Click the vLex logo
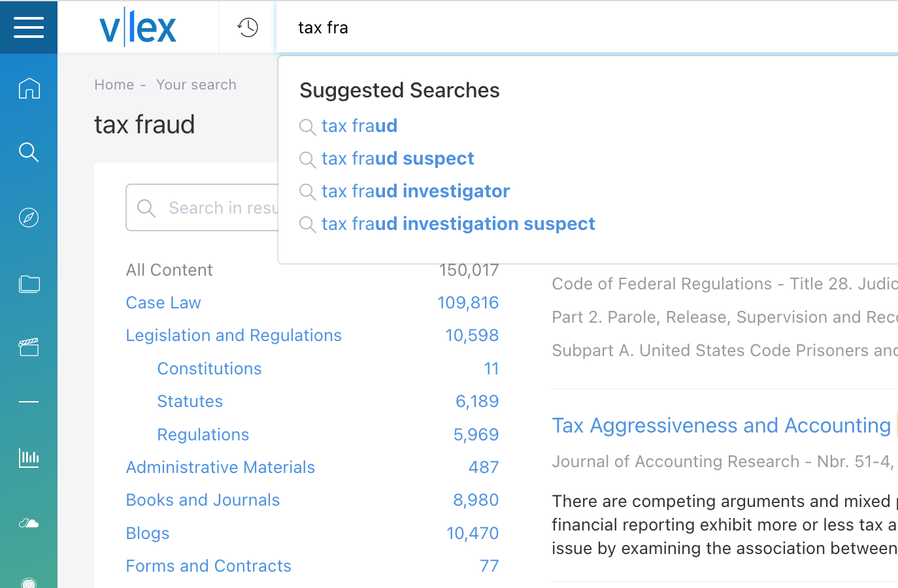Image resolution: width=898 pixels, height=588 pixels. [x=138, y=27]
